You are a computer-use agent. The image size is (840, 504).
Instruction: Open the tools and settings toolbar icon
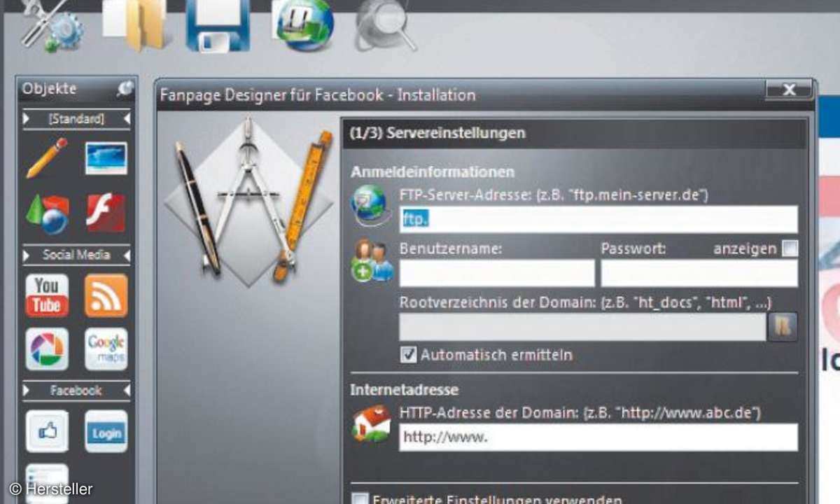pos(51,25)
